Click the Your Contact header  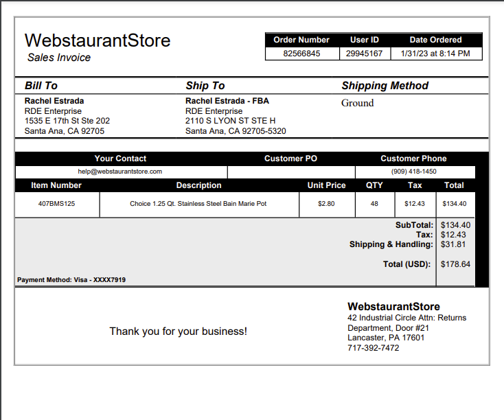[x=120, y=159]
